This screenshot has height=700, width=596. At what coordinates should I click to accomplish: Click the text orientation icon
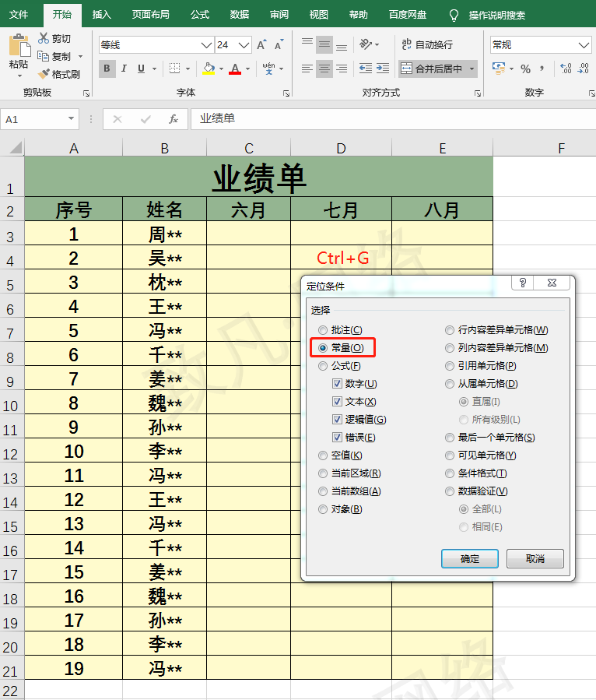click(x=366, y=44)
